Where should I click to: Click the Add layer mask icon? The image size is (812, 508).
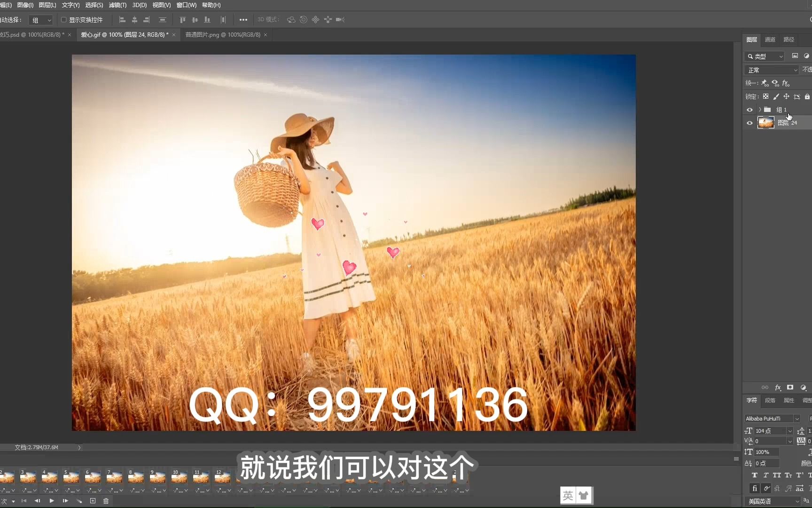pos(790,388)
